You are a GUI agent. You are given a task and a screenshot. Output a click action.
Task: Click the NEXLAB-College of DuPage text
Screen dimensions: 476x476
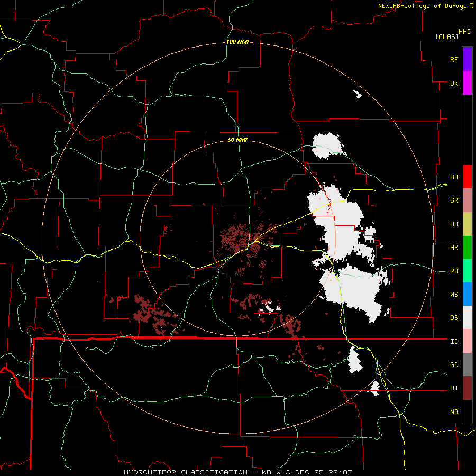coord(422,6)
